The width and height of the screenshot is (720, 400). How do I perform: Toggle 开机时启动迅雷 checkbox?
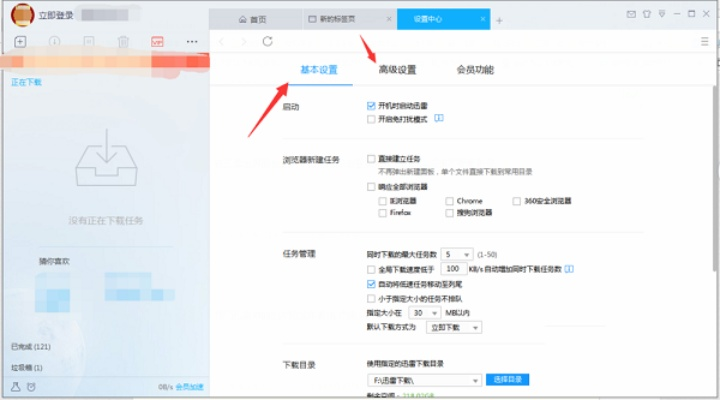click(x=371, y=106)
